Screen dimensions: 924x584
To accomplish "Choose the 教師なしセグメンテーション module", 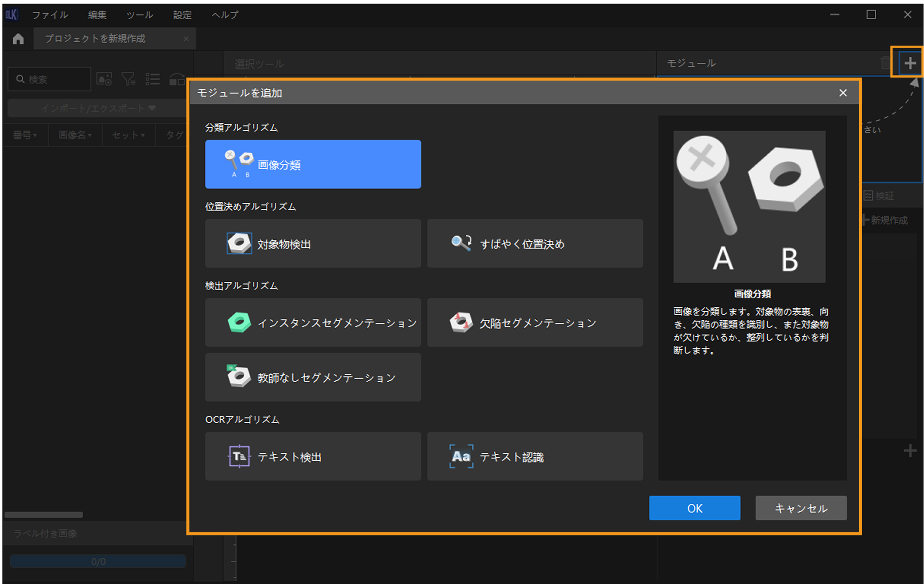I will coord(313,378).
